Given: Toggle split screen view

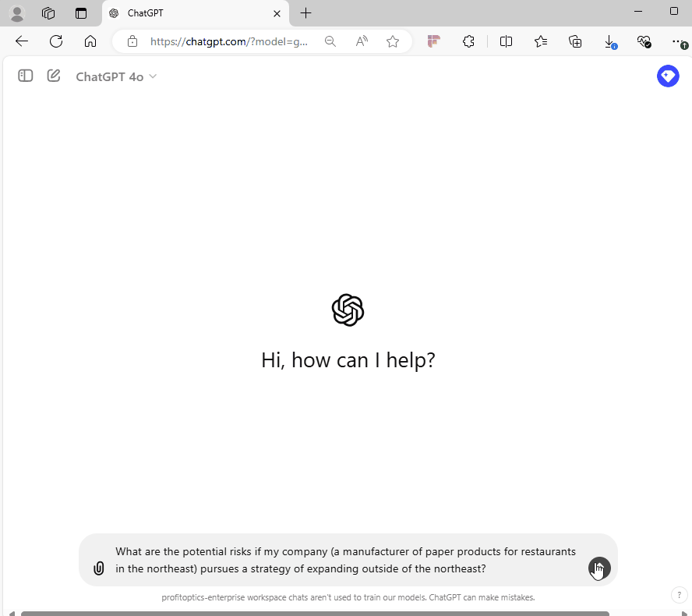Looking at the screenshot, I should pyautogui.click(x=506, y=41).
